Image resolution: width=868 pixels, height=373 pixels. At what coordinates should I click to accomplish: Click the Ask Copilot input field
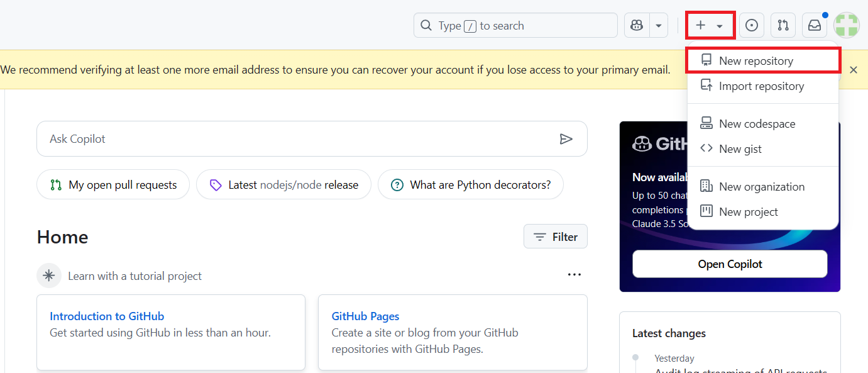[x=295, y=139]
